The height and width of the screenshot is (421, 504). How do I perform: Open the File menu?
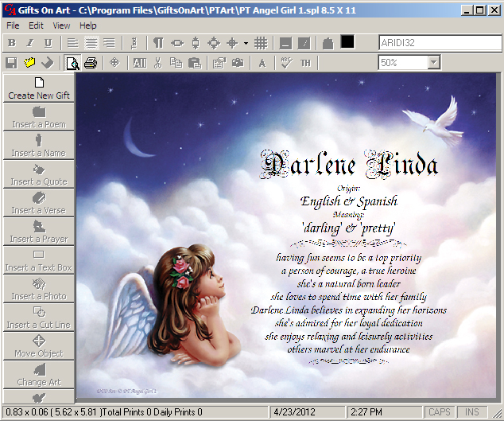pos(13,25)
